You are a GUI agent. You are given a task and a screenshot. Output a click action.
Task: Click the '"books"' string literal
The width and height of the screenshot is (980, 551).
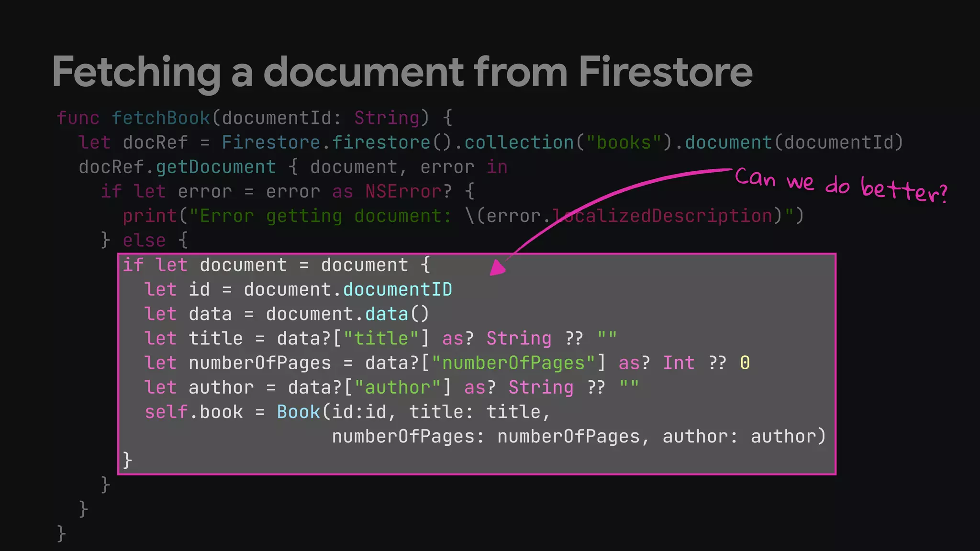(624, 143)
